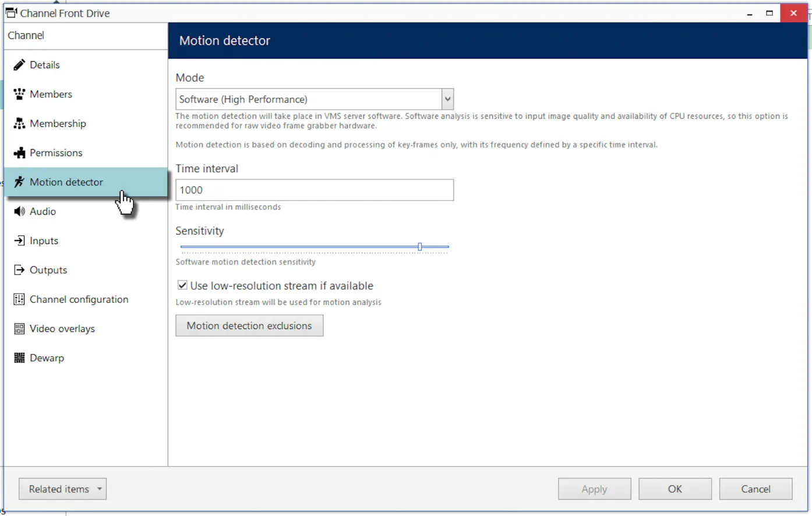Click the Permissions puzzle-piece icon
This screenshot has width=812, height=516.
point(19,153)
